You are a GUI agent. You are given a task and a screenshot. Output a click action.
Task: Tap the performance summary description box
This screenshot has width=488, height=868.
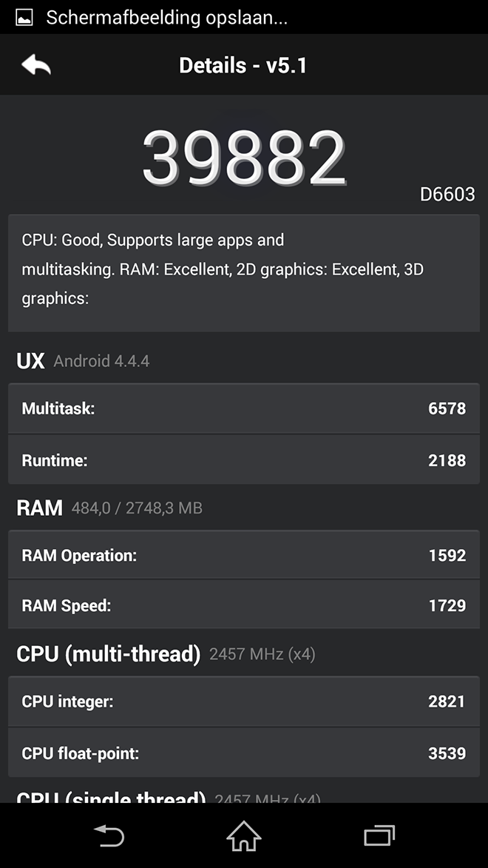(x=244, y=273)
